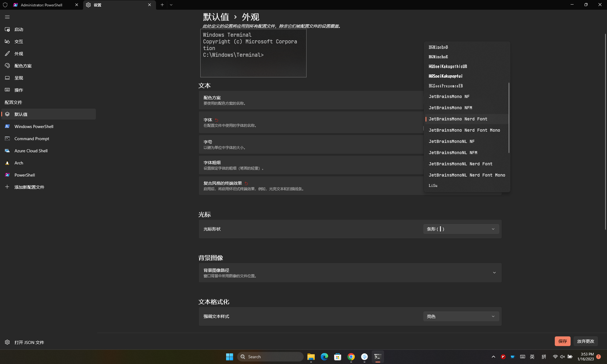
Task: Choose HGSoeiKakugothicUB font
Action: point(467,66)
